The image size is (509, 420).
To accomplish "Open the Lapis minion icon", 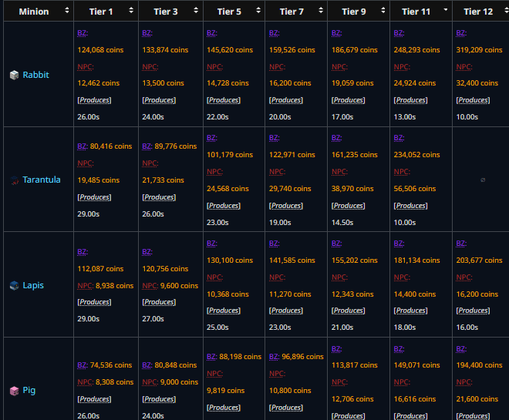I will click(15, 285).
